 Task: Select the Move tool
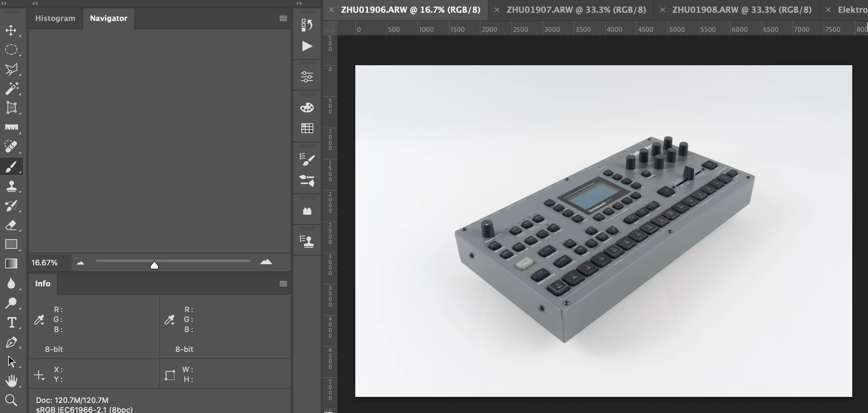click(11, 30)
